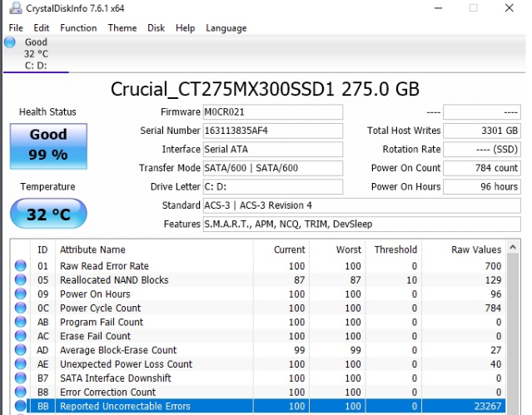Open the File menu
This screenshot has height=415, width=532.
[x=16, y=27]
